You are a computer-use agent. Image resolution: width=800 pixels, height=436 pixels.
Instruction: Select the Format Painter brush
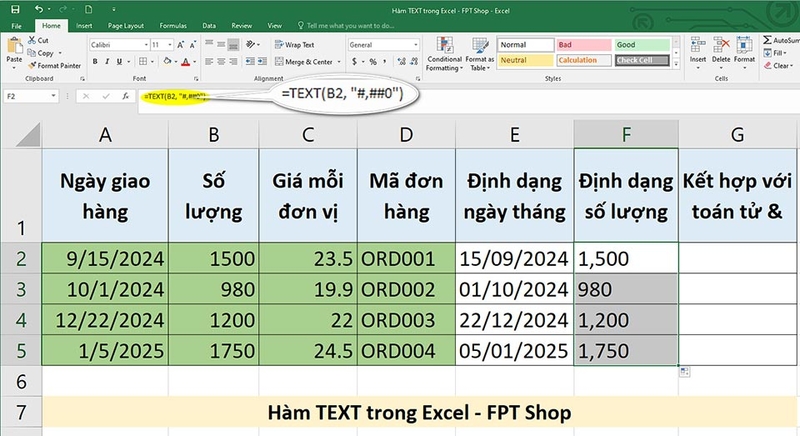coord(32,66)
